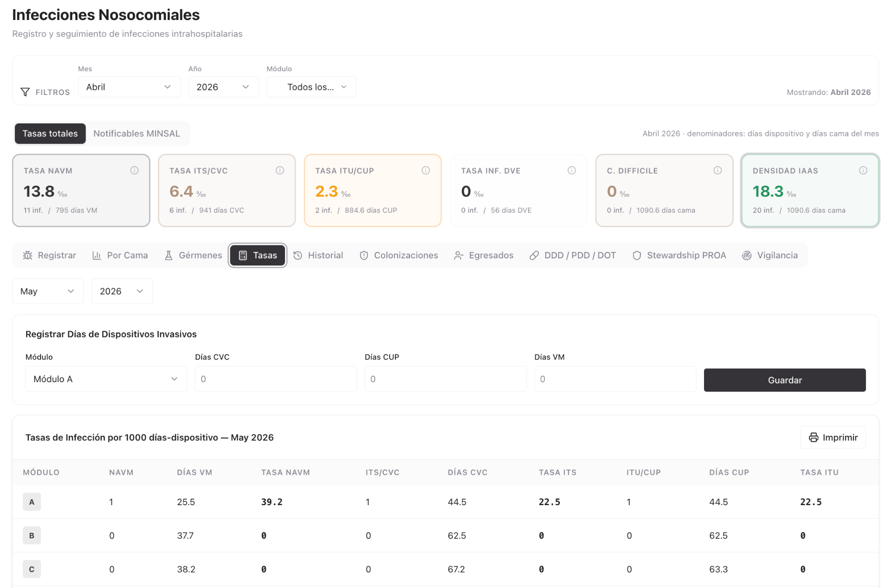Click Días CUP value 63.3
The image size is (894, 588).
(718, 569)
